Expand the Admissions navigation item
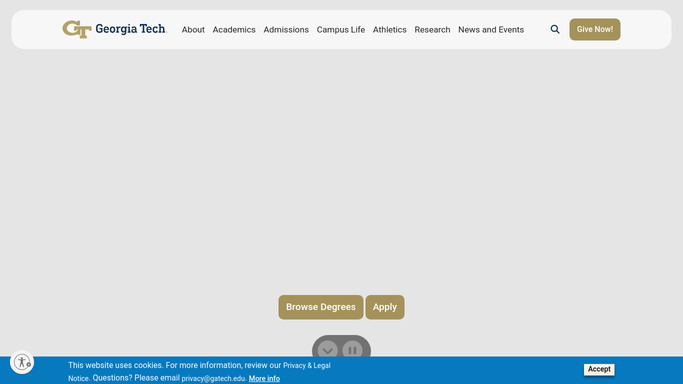 [x=286, y=30]
